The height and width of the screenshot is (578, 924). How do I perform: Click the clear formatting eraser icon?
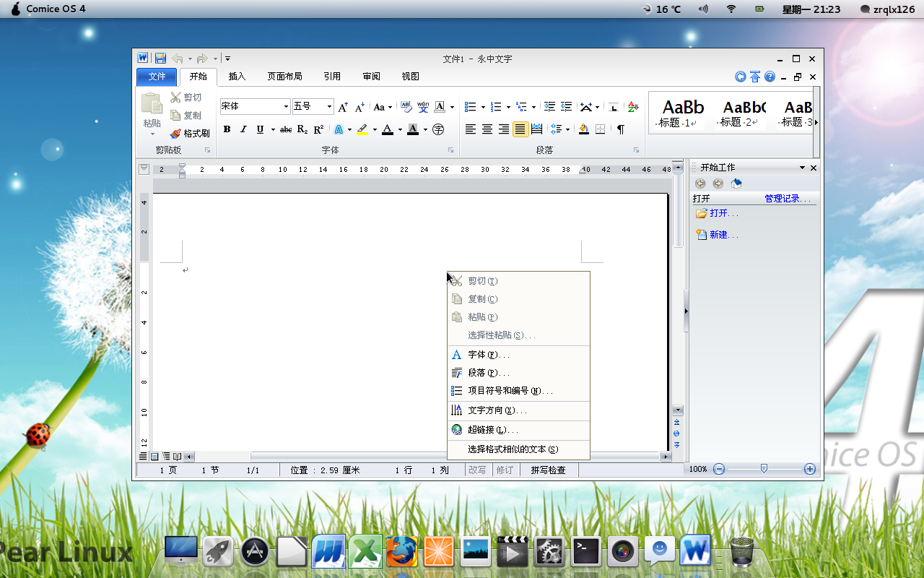pyautogui.click(x=406, y=106)
